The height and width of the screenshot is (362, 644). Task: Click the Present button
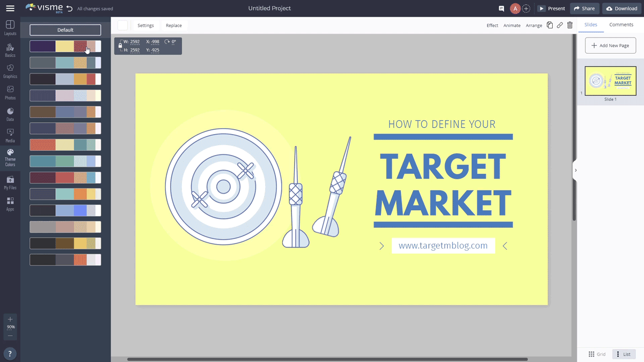[552, 8]
